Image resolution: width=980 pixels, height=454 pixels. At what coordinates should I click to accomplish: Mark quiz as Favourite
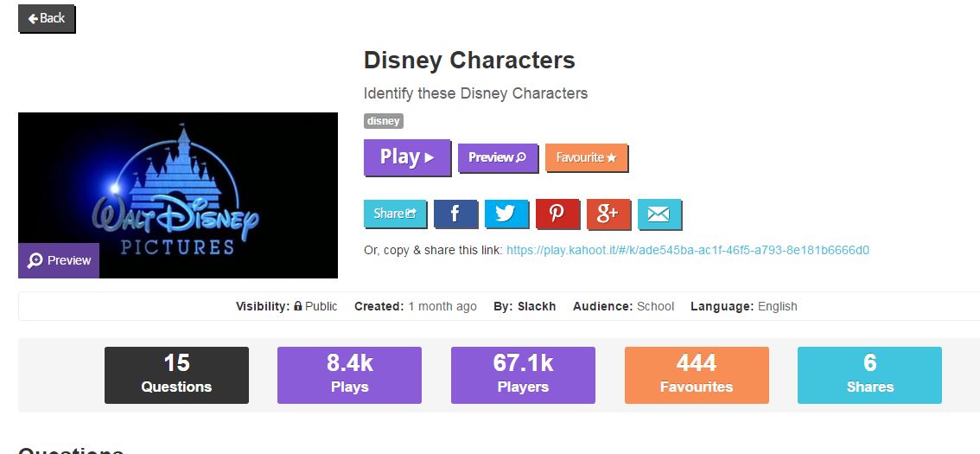click(586, 157)
